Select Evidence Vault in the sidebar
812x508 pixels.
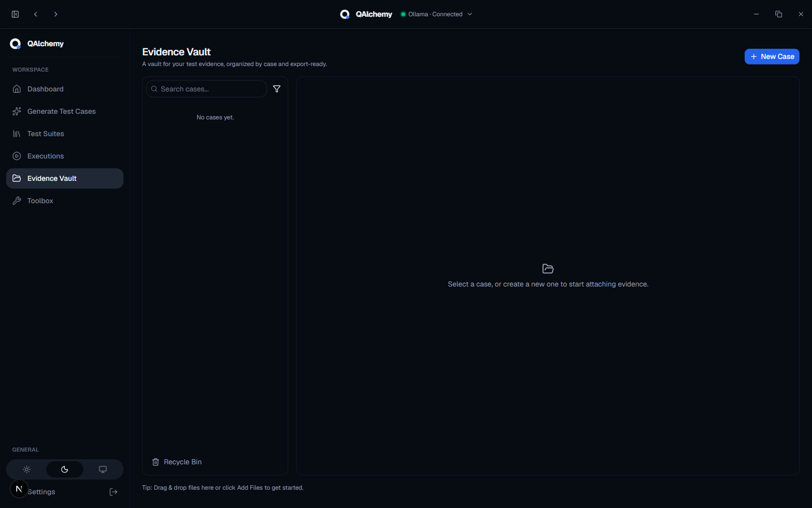tap(64, 178)
